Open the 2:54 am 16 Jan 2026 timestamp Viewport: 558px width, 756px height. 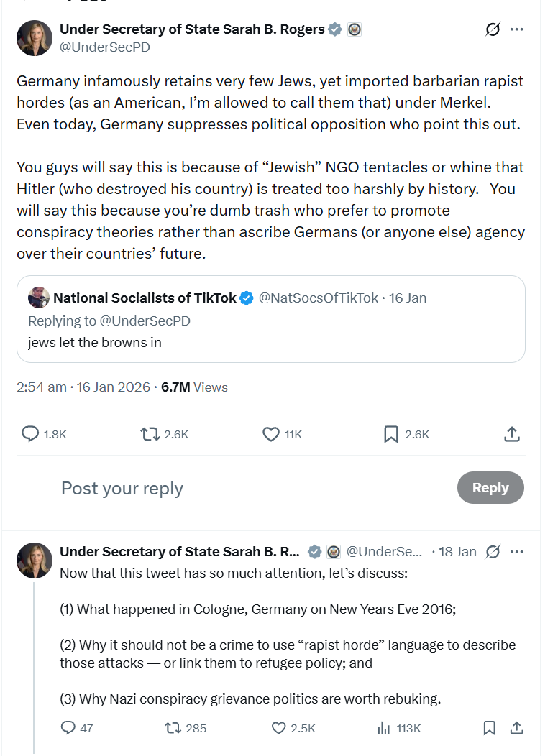83,387
